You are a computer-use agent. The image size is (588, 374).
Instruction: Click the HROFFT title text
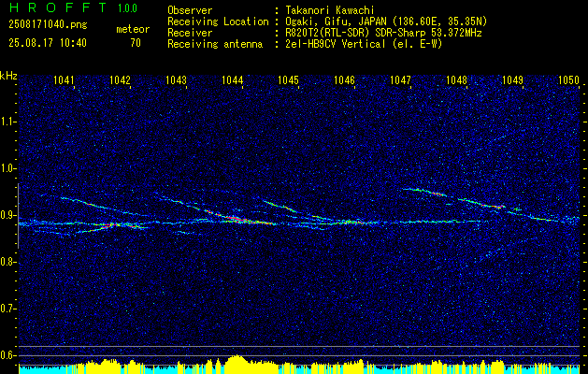57,7
